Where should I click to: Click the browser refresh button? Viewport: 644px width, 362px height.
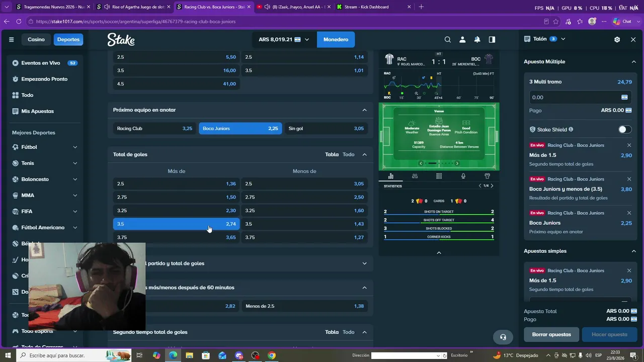click(x=19, y=22)
